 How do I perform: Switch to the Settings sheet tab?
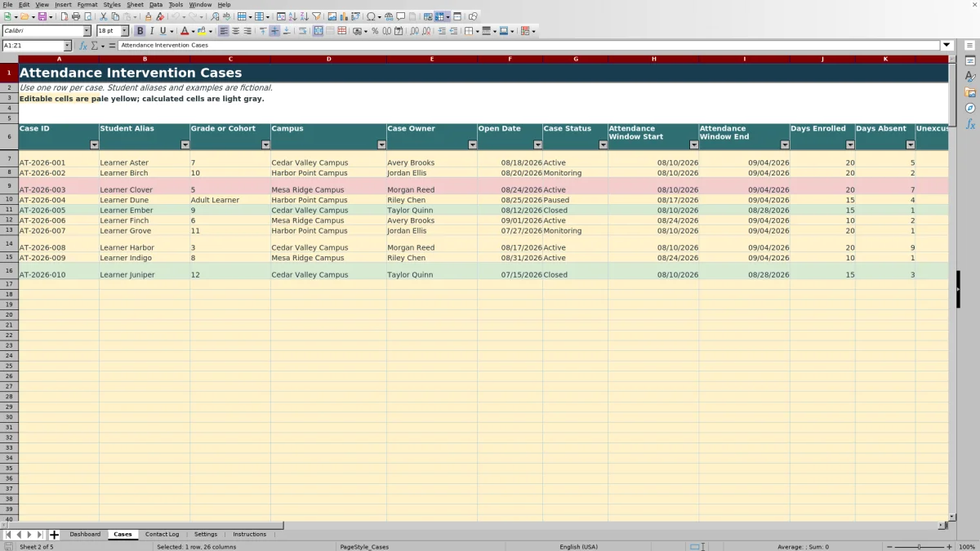click(205, 535)
